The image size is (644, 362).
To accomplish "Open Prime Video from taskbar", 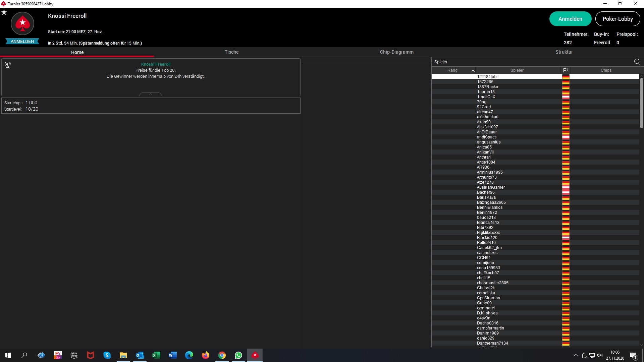I will click(x=74, y=355).
